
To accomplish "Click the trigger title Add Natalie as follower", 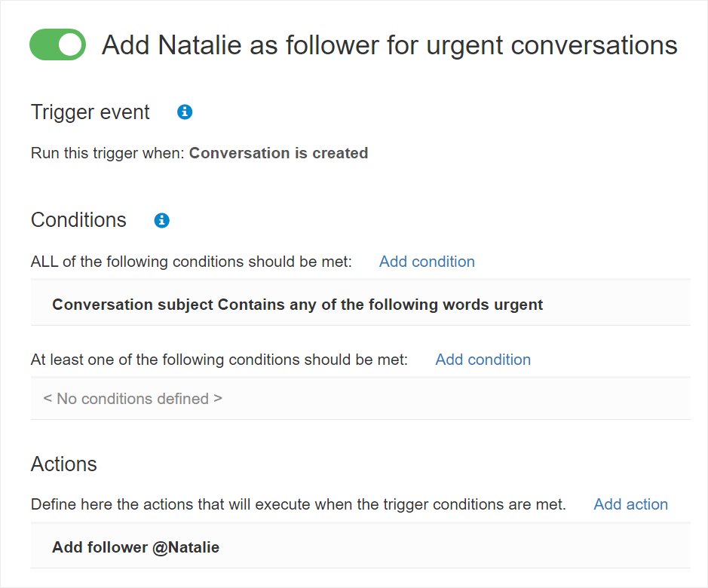I will point(390,44).
